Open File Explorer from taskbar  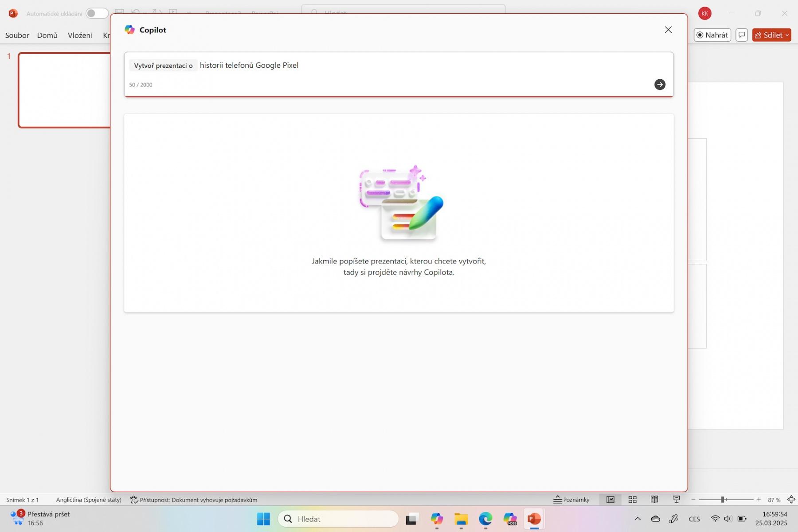(461, 519)
